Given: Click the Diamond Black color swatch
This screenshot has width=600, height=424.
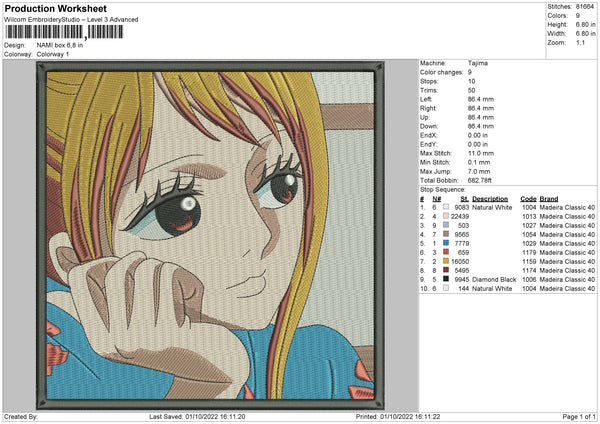Looking at the screenshot, I should 446,279.
